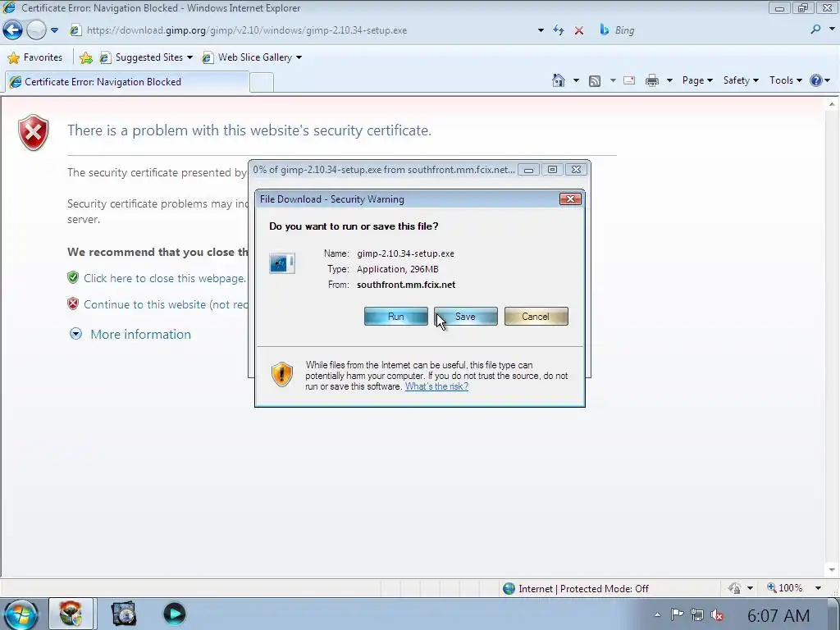
Task: Open the Page menu
Action: tap(697, 80)
